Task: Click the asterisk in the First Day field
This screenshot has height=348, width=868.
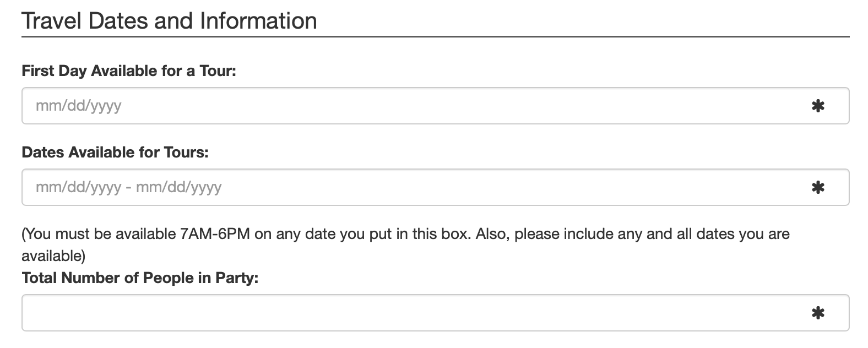Action: tap(818, 106)
